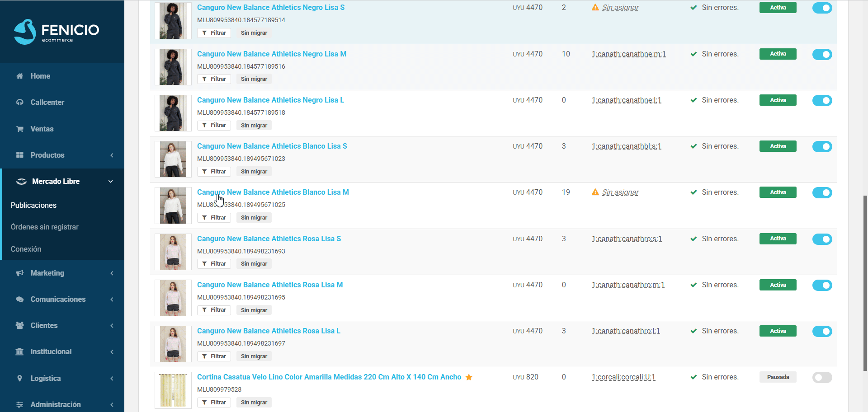Click the Home house icon in sidebar

20,76
